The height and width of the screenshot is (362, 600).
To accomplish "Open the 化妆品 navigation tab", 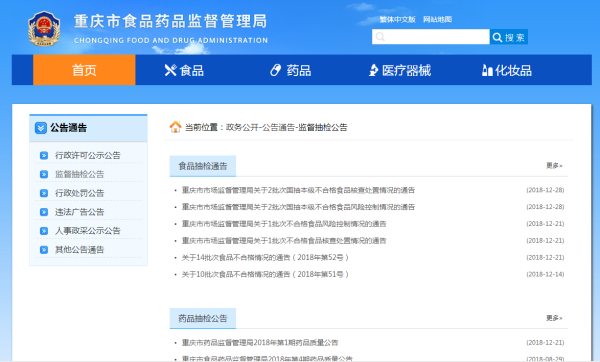I will [507, 70].
